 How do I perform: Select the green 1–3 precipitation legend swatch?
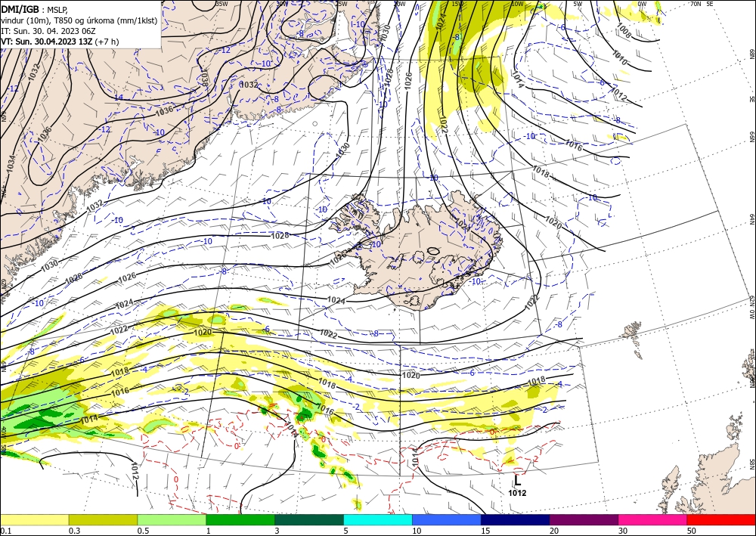point(240,519)
